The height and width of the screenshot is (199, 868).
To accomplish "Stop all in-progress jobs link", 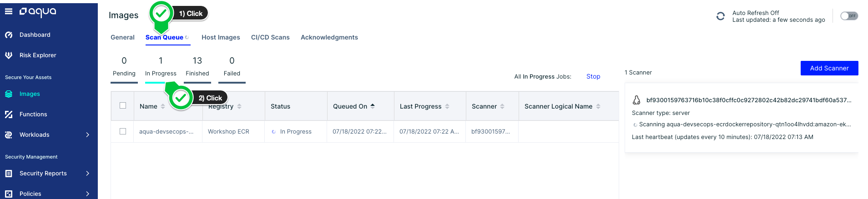I will [593, 76].
